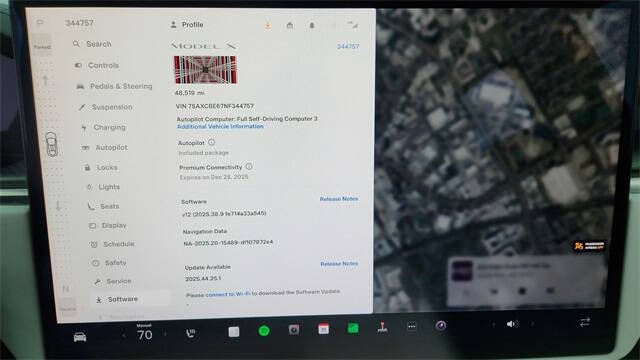This screenshot has width=640, height=360.
Task: Open the dashcam camera app icon
Action: [294, 329]
